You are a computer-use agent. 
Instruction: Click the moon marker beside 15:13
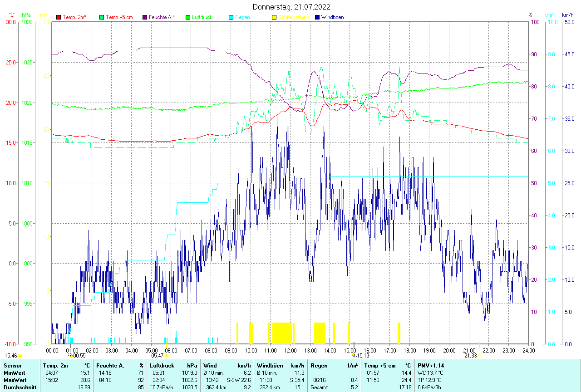354,356
